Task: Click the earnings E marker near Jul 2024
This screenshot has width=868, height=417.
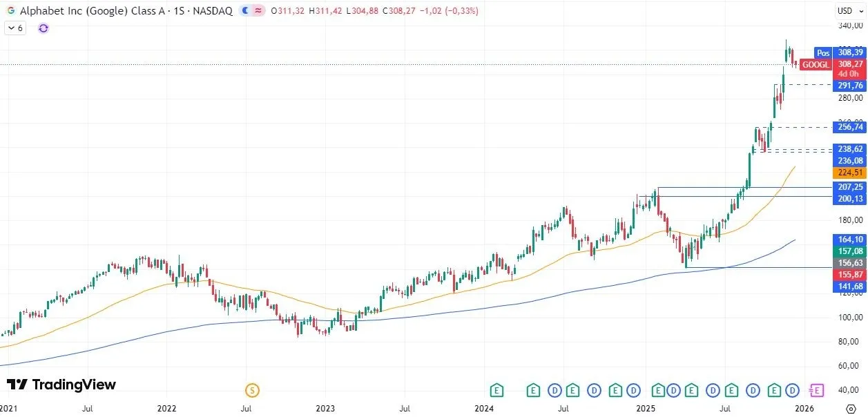Action: point(572,390)
